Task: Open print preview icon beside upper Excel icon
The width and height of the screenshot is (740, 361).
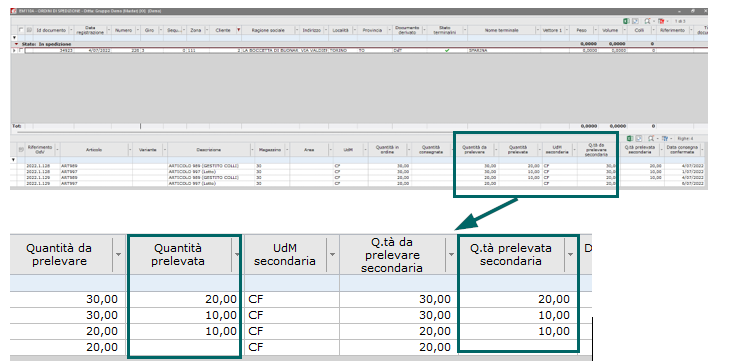Action: 635,21
